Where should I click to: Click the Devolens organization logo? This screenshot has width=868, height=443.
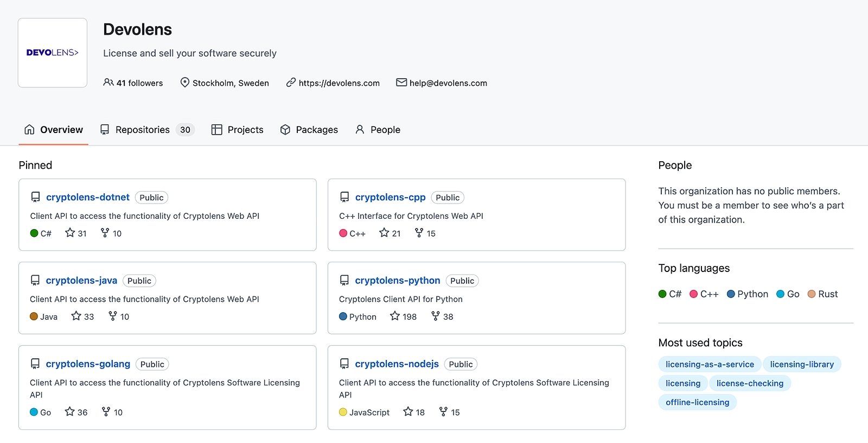[x=53, y=53]
